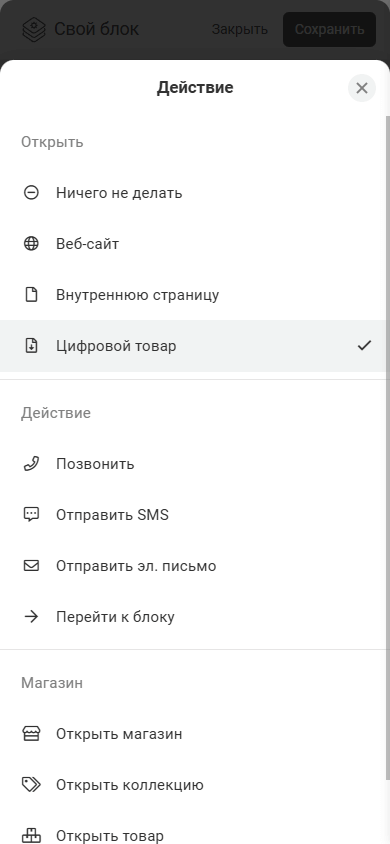Viewport: 390px width, 844px height.
Task: Click the checkmark on Цифровой товар row
Action: click(364, 346)
